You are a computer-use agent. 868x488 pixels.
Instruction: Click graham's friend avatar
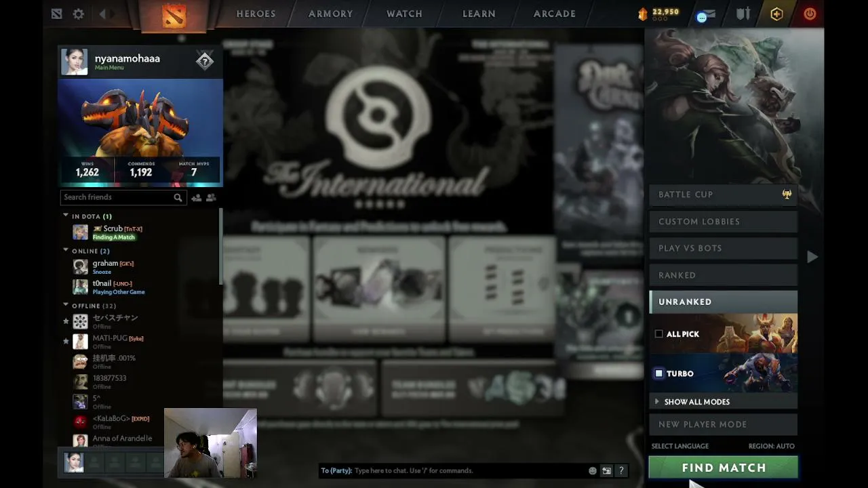(x=81, y=267)
